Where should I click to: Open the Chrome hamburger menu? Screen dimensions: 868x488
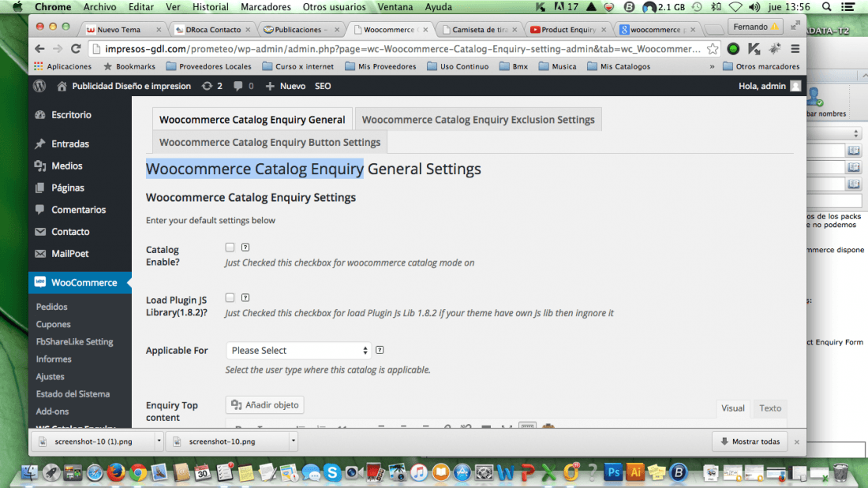(x=795, y=49)
